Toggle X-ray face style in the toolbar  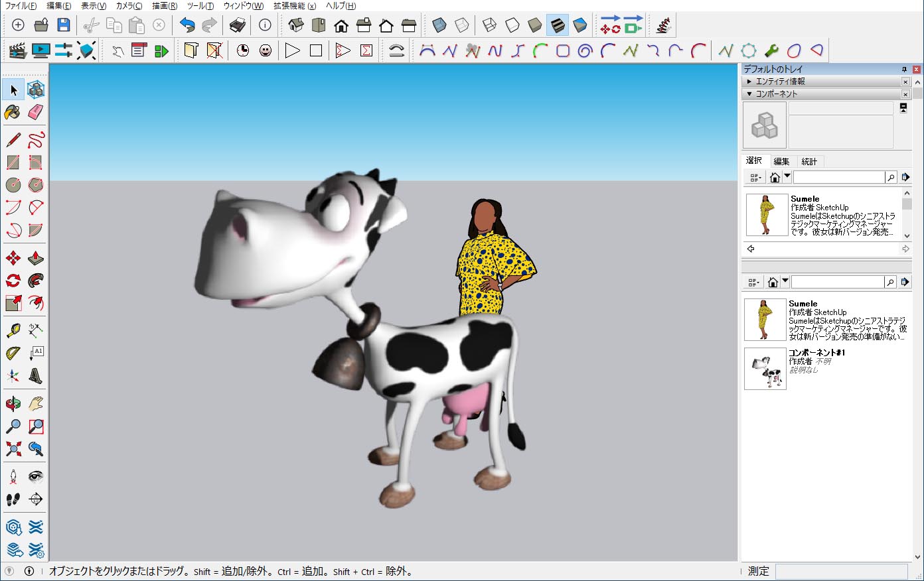[439, 25]
